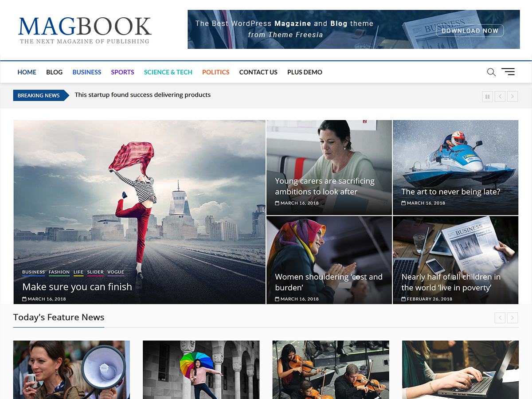Click DOWNLOAD NOW in the theme banner
This screenshot has height=399, width=532.
click(469, 31)
